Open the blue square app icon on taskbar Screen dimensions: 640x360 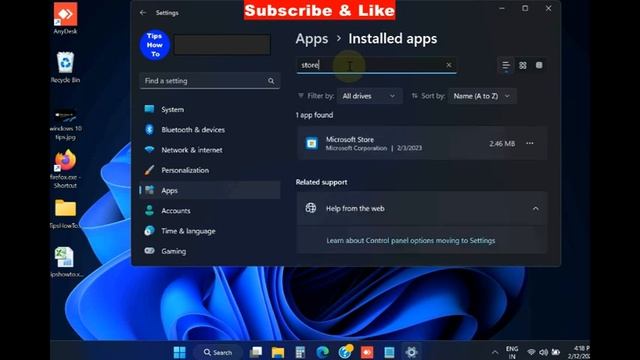point(389,352)
